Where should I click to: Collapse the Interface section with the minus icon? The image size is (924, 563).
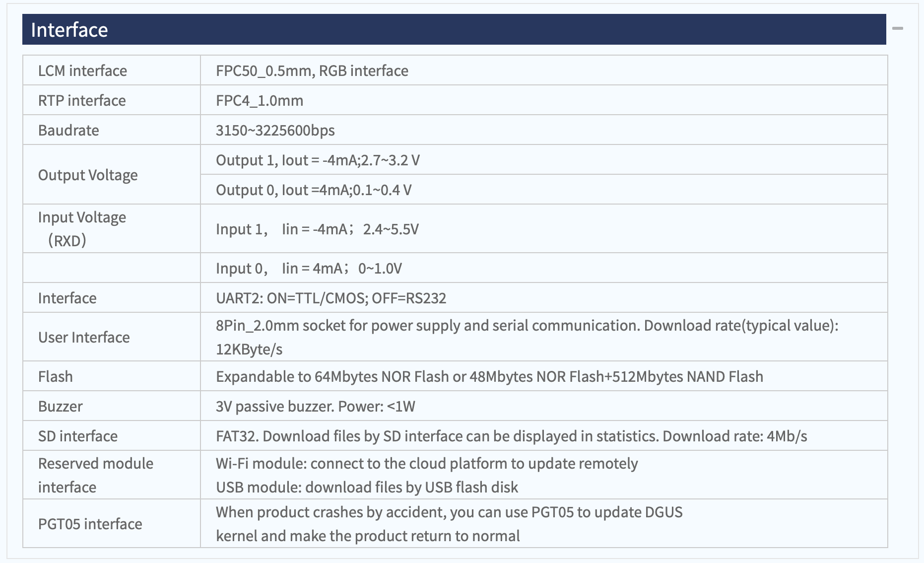click(x=897, y=29)
